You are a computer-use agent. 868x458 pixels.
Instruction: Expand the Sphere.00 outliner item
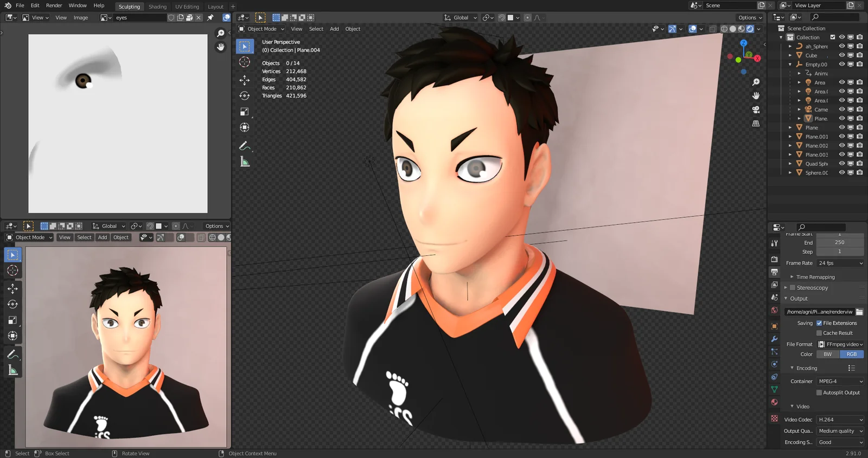(790, 173)
